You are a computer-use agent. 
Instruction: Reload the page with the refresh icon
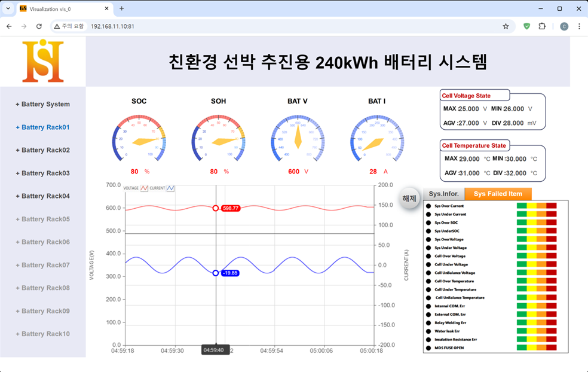39,26
